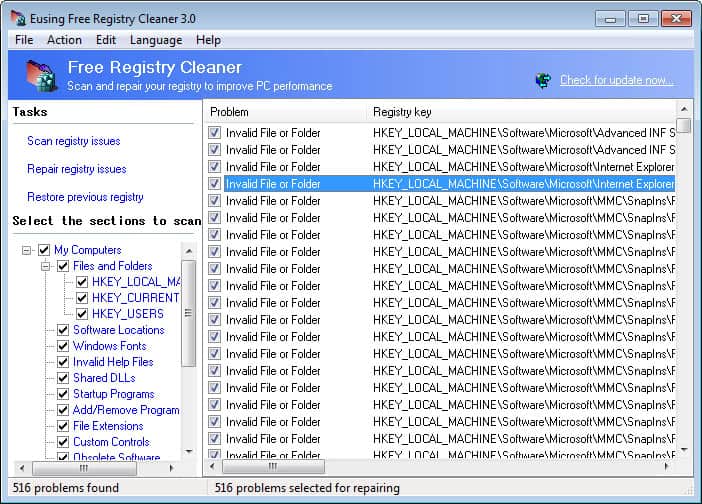Click section tree vertical scrollbar thumb
Image resolution: width=702 pixels, height=504 pixels.
[188, 313]
